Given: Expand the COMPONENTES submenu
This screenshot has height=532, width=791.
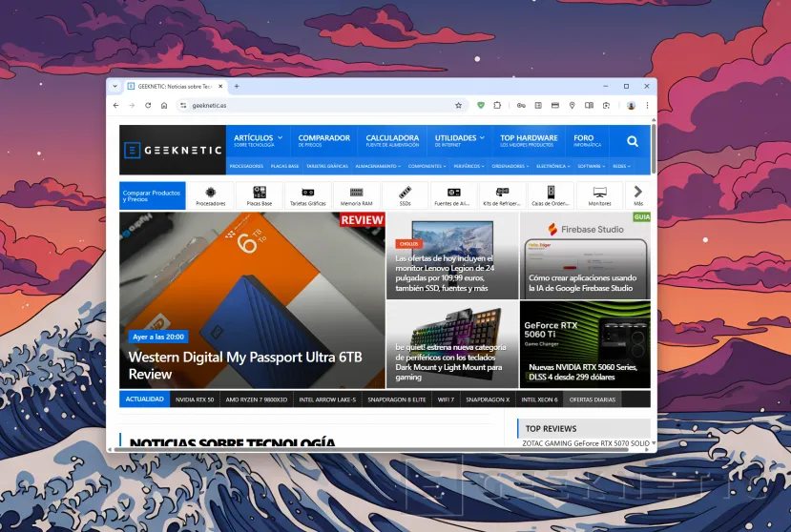Looking at the screenshot, I should 427,166.
